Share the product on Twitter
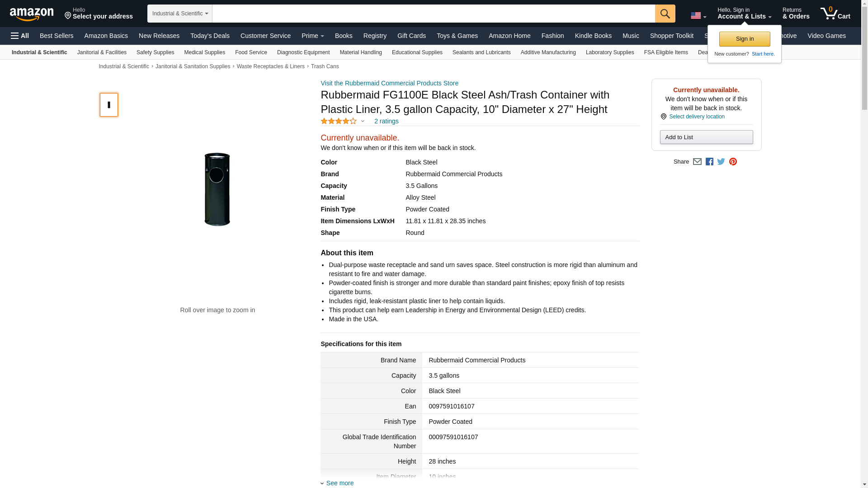Screen dimensions: 868x488 click(x=721, y=162)
